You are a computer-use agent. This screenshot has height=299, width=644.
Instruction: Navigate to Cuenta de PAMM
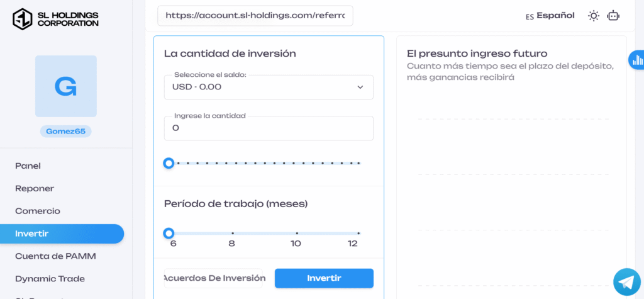(55, 256)
